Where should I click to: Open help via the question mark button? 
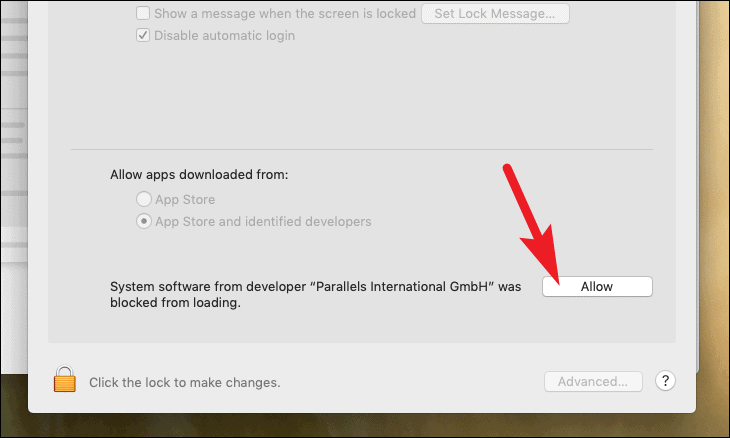click(x=665, y=381)
